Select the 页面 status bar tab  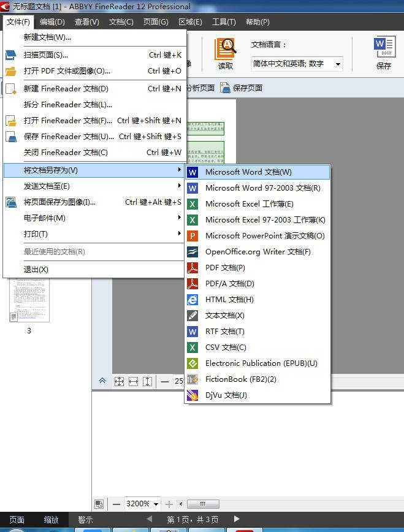[17, 520]
